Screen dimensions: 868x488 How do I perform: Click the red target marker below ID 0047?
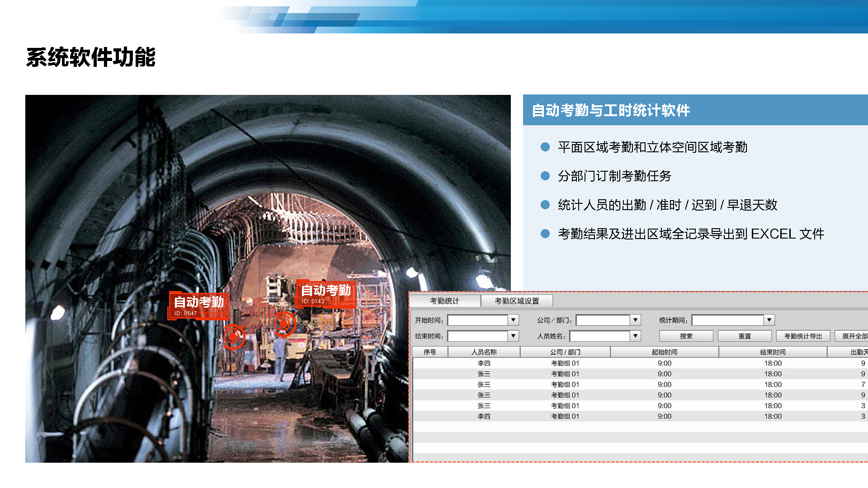[234, 337]
